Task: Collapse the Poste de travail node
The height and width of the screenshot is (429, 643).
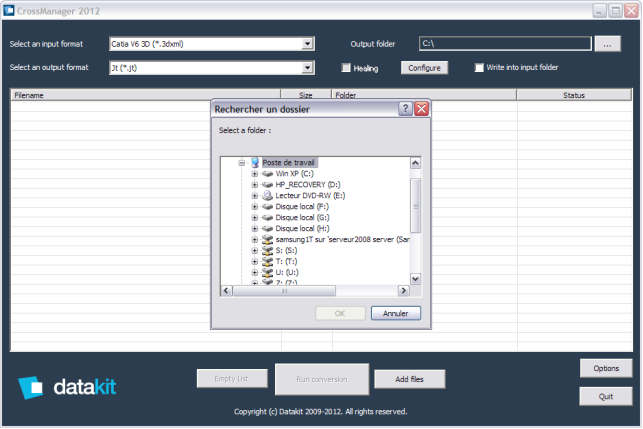Action: pos(242,163)
